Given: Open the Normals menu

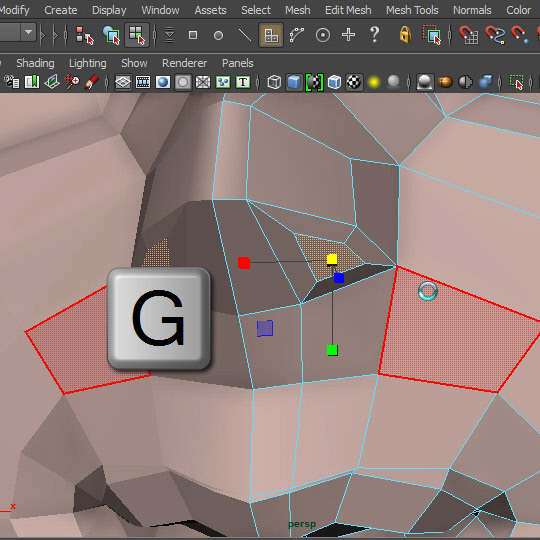Looking at the screenshot, I should (472, 10).
